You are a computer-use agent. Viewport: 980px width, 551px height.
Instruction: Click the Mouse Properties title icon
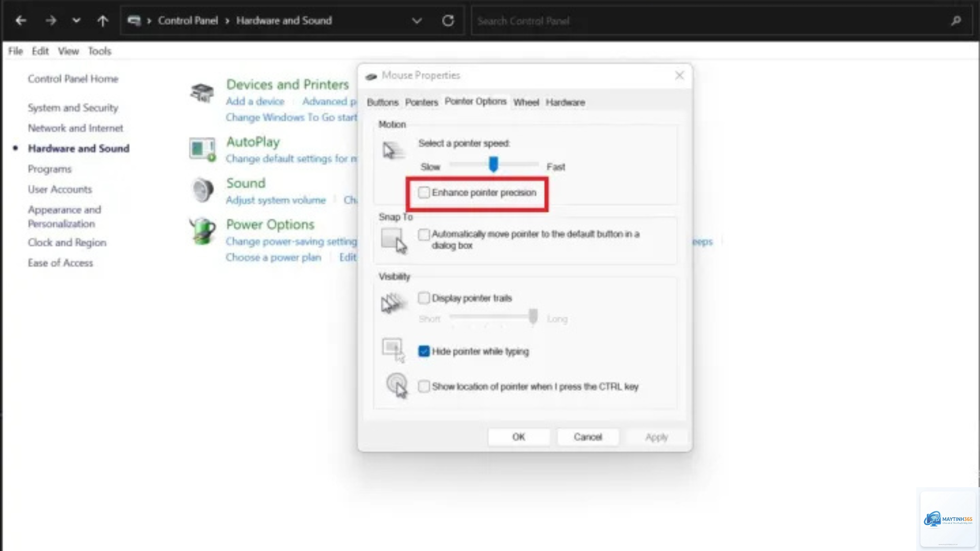pyautogui.click(x=371, y=76)
